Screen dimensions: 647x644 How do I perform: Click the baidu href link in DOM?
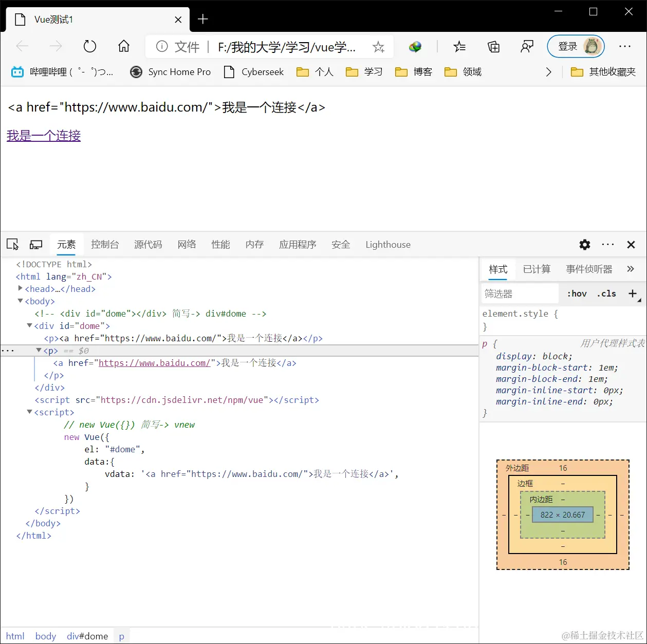click(154, 363)
